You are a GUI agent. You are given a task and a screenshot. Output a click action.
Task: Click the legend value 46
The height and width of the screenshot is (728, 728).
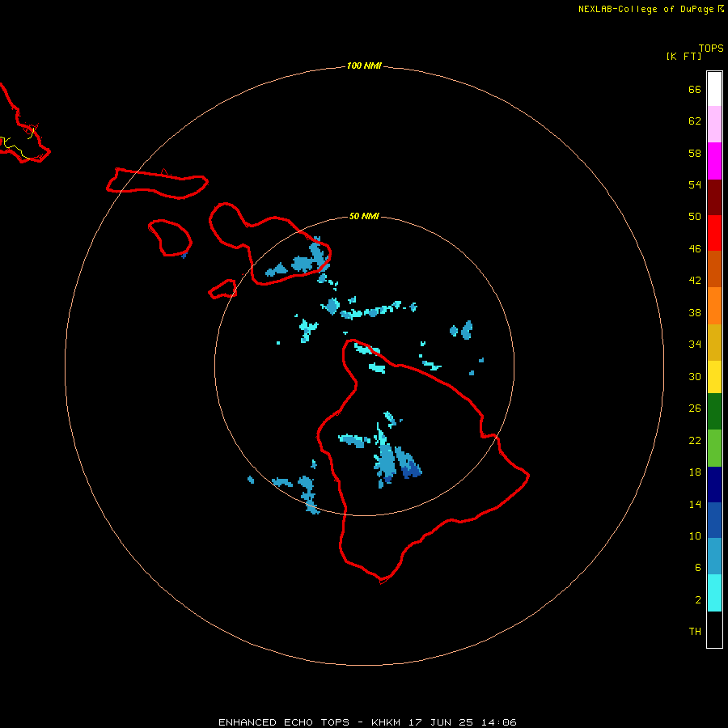(695, 249)
